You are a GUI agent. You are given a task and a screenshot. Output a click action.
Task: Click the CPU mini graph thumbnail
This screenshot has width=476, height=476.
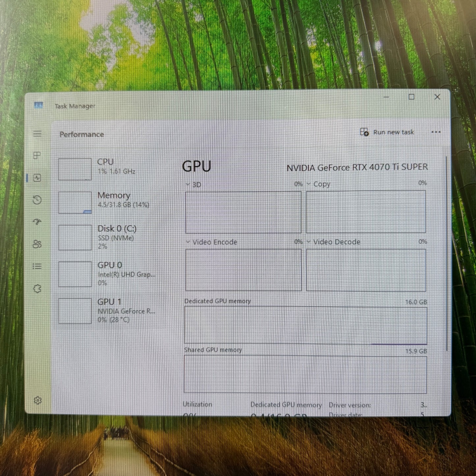tap(75, 169)
